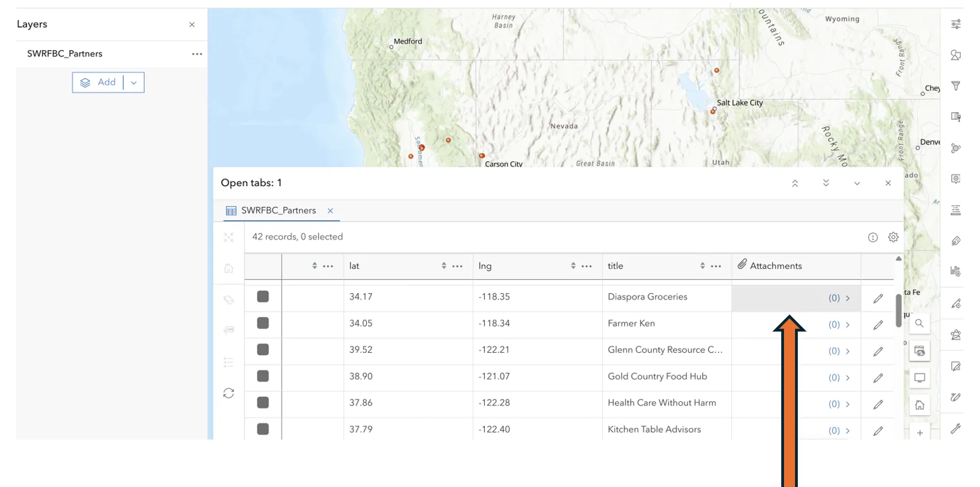980x487 pixels.
Task: Open the table settings gear icon
Action: tap(893, 237)
